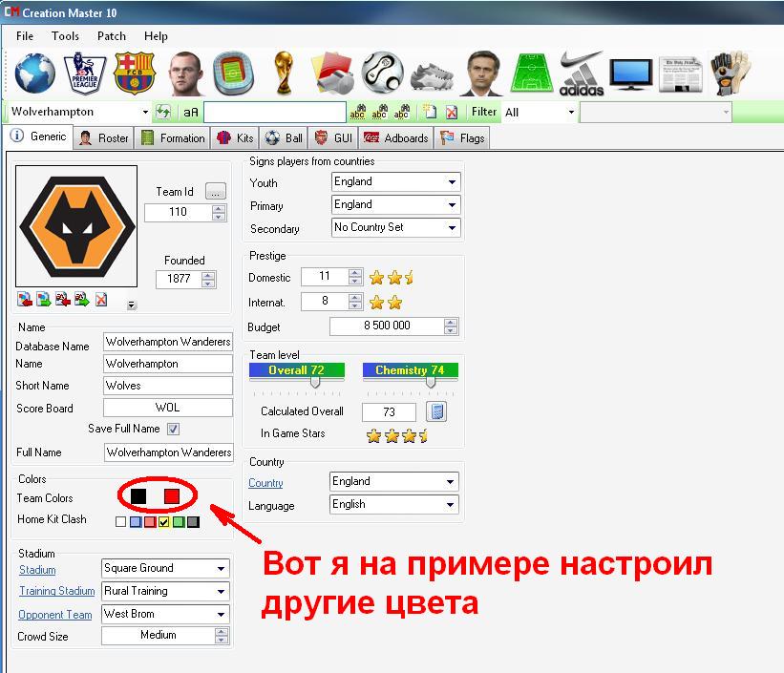This screenshot has height=673, width=784.
Task: Toggle the red Home Kit Clash box
Action: [150, 522]
